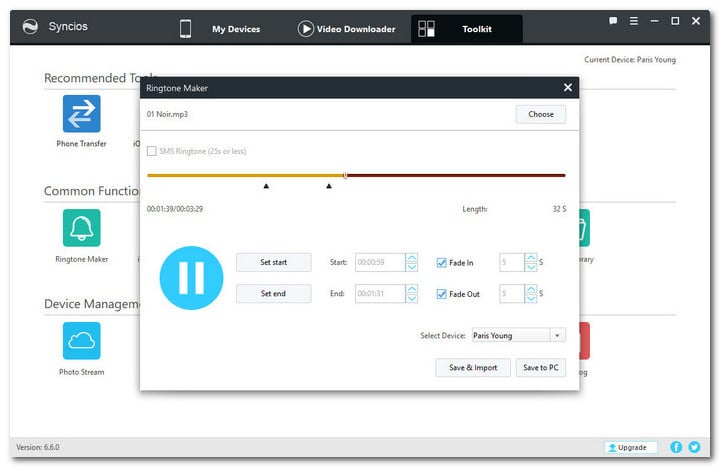
Task: Click the Save to PC button
Action: 541,367
